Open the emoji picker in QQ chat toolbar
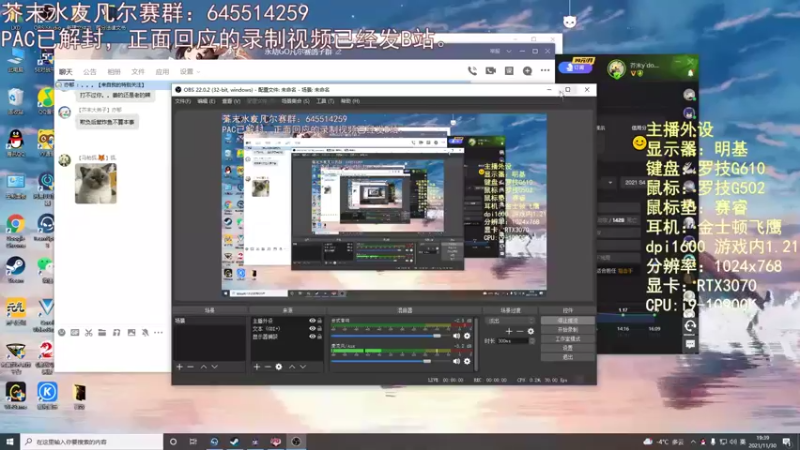The height and width of the screenshot is (450, 800). (62, 333)
